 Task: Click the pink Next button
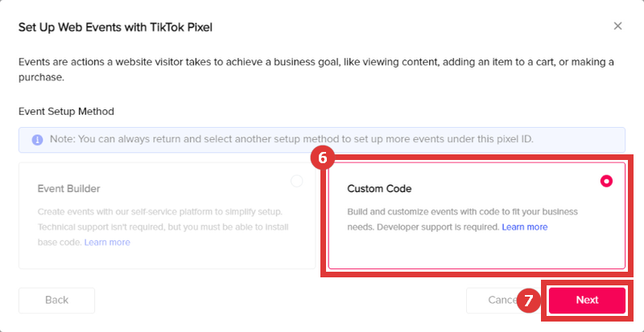[x=587, y=300]
